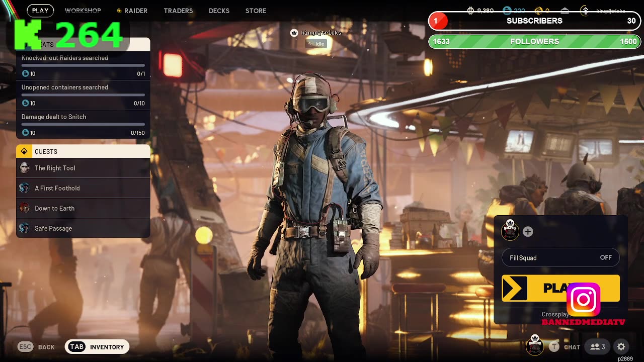Open the mail inbox envelope icon
The height and width of the screenshot is (362, 644).
(565, 11)
